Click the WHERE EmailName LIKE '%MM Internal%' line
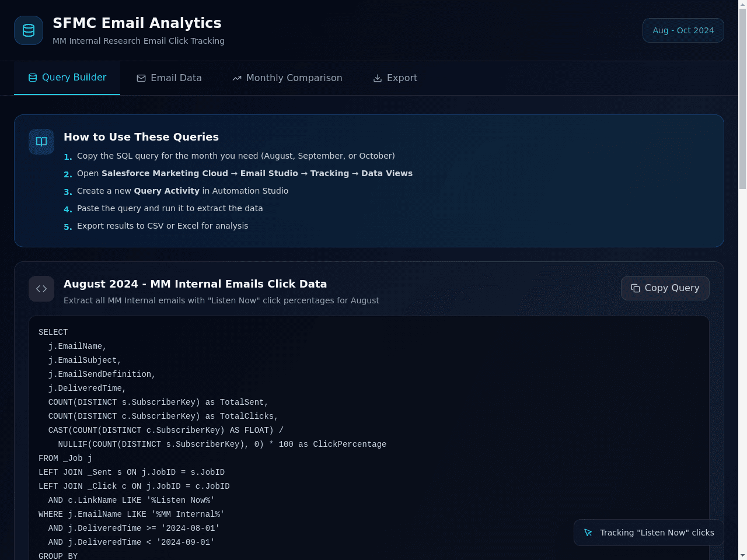The height and width of the screenshot is (560, 747). (131, 514)
